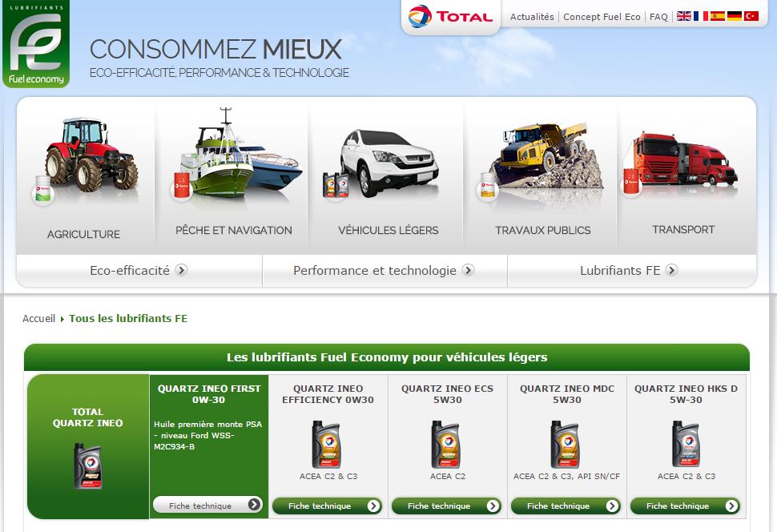Viewport: 777px width, 532px height.
Task: Click the QUARTZ INEO EFFICIENCY bottle thumbnail
Action: (327, 444)
